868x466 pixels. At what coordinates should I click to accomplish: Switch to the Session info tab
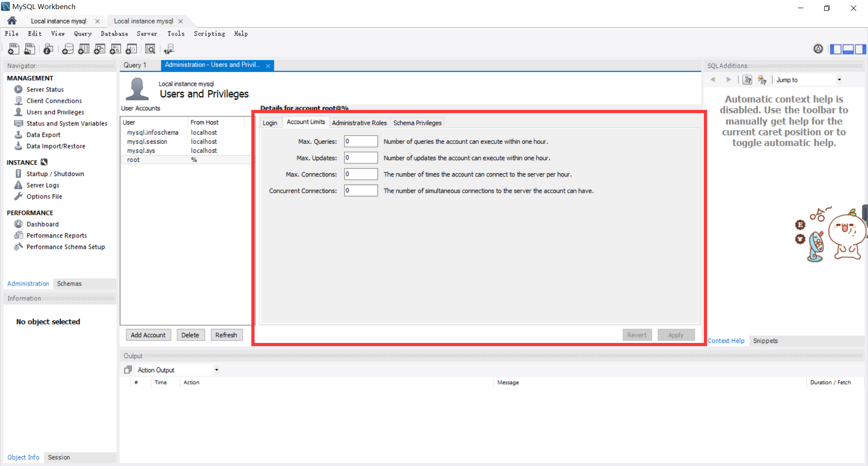(59, 457)
